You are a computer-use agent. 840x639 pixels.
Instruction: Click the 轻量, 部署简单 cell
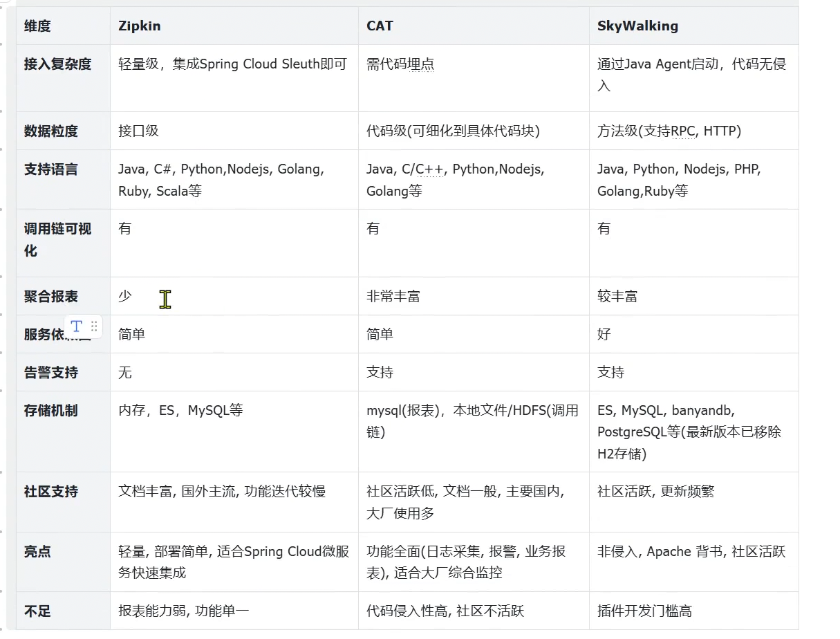[x=234, y=562]
